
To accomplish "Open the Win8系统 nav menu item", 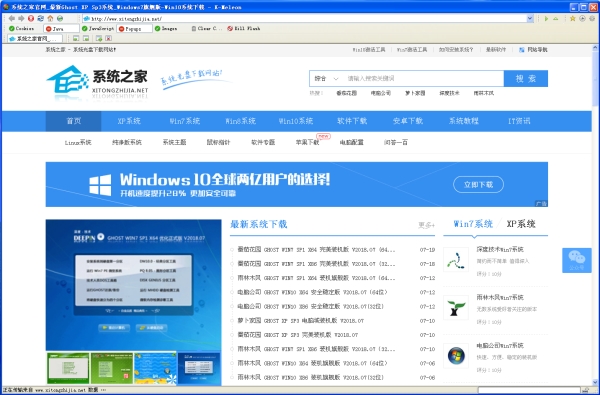I will (240, 121).
